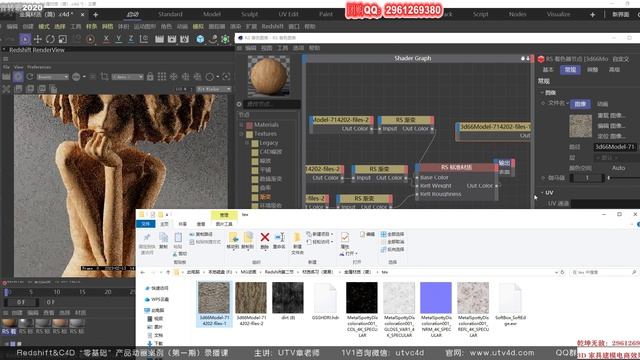Click the gamma value field showing 1

point(587,178)
